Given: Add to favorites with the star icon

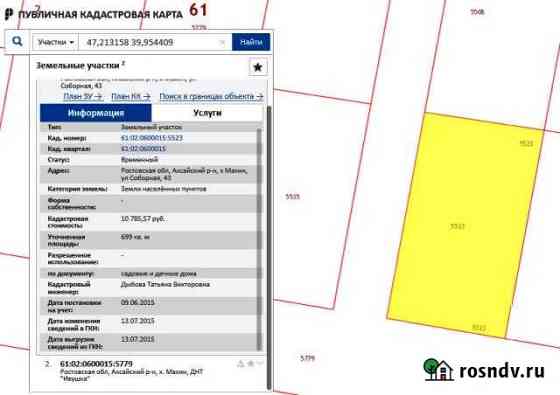Looking at the screenshot, I should pos(258,67).
